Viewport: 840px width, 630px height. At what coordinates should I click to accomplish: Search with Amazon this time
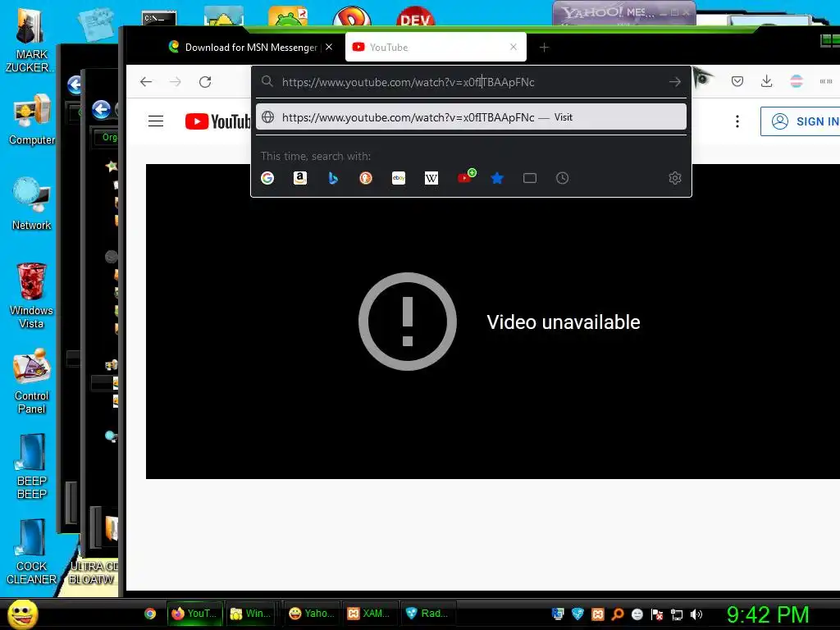pyautogui.click(x=300, y=178)
